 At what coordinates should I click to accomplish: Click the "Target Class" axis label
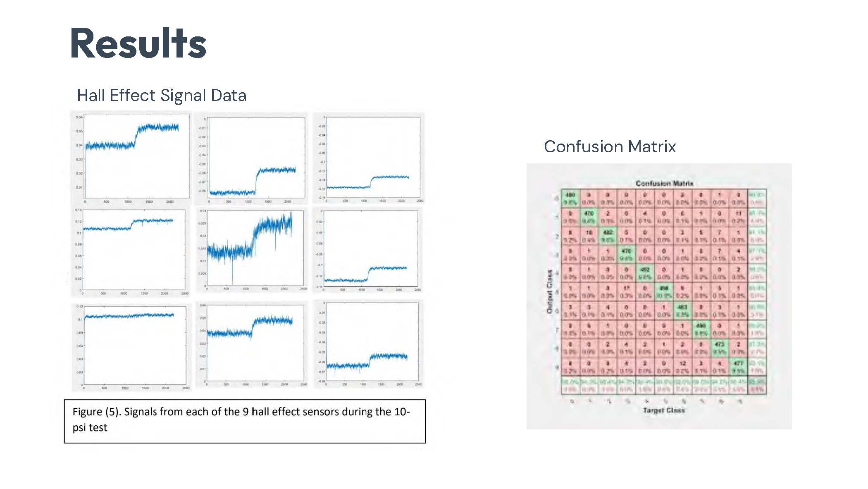[664, 410]
